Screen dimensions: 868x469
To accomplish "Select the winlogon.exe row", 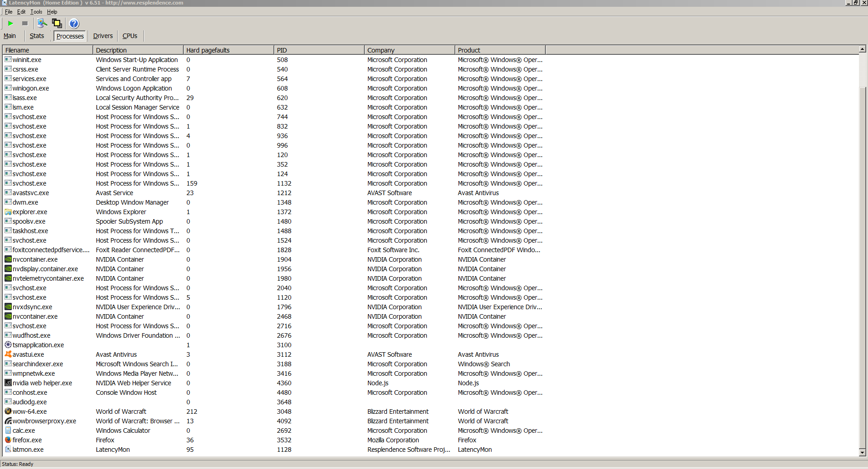I will (x=274, y=88).
